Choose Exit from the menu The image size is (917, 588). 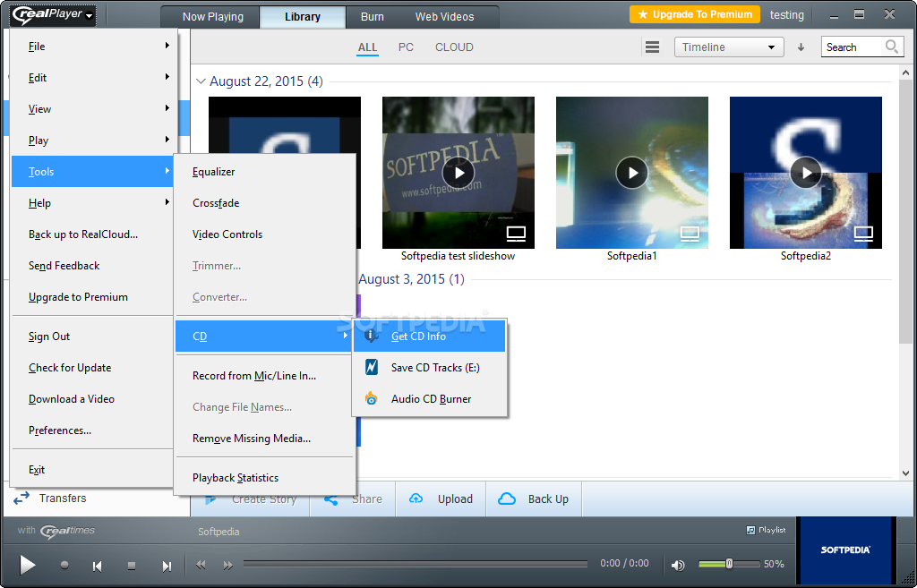93,469
